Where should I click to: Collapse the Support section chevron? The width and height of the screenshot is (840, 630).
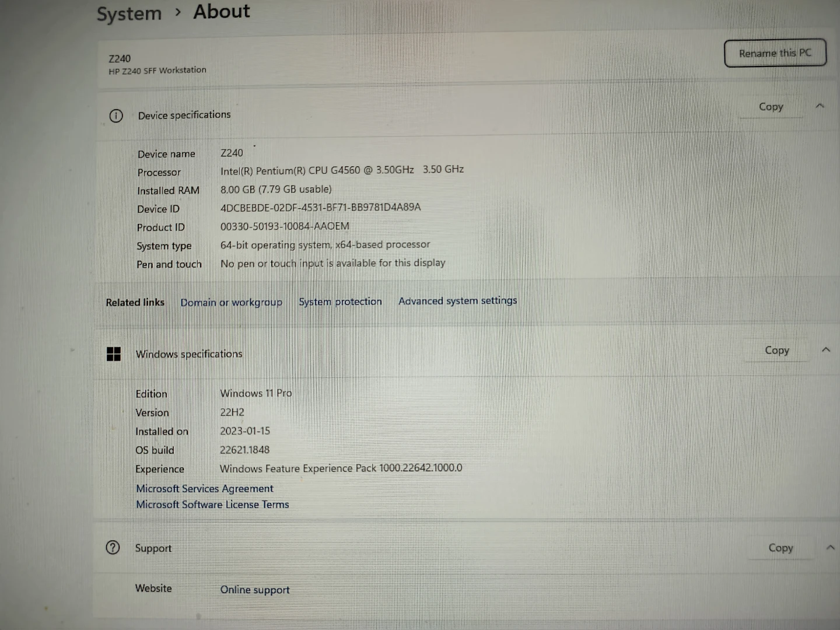coord(831,548)
